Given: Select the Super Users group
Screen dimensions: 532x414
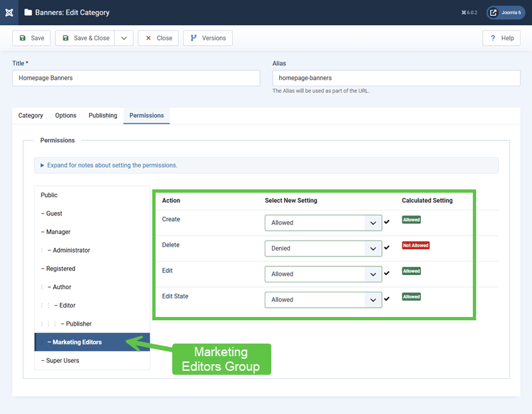Looking at the screenshot, I should click(x=92, y=360).
